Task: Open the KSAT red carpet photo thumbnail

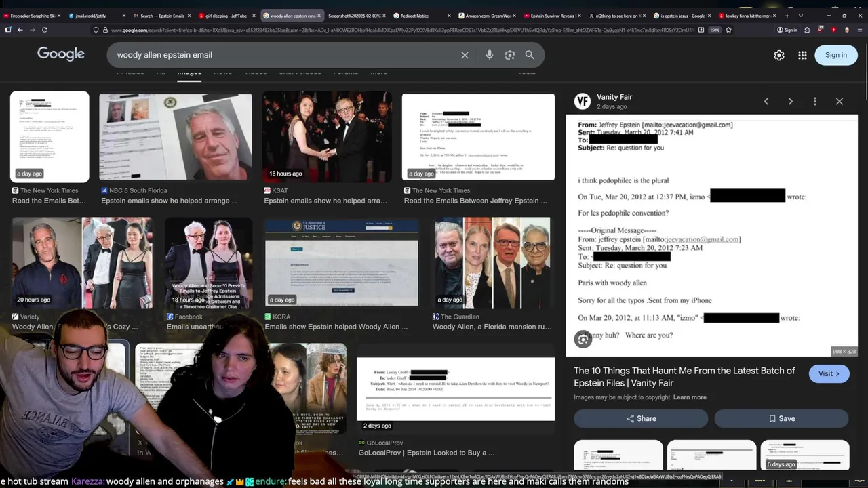Action: point(327,138)
